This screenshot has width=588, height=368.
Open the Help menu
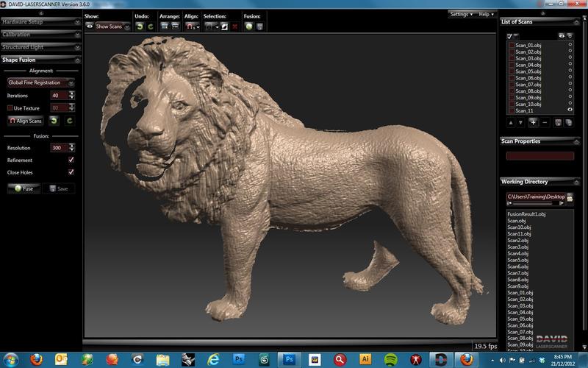485,14
